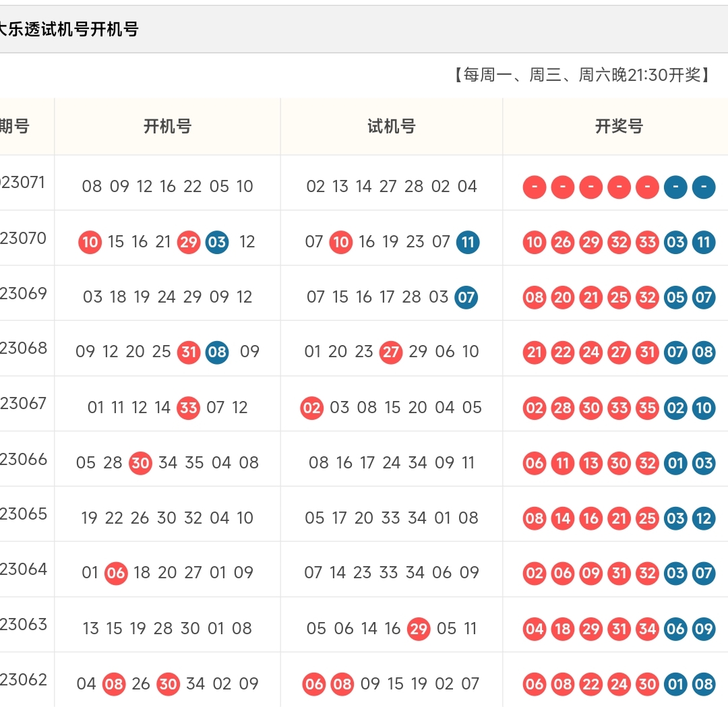Click red ball 20 in 23069 开奖号 cell
Screen dimensions: 728x707
[563, 297]
